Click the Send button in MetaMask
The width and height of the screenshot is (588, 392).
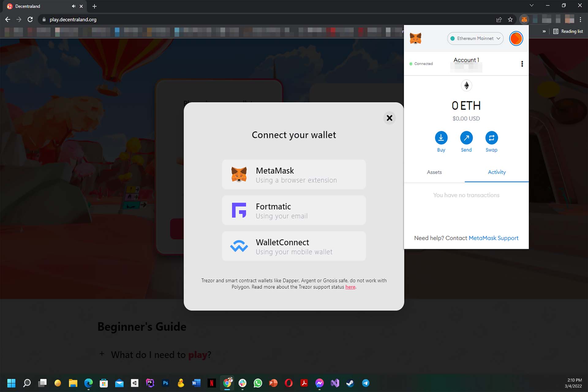coord(466,142)
